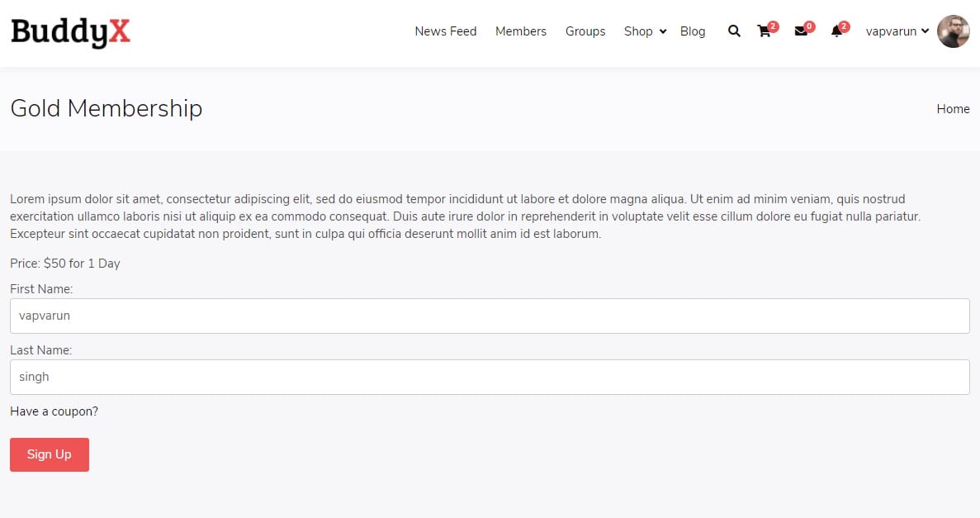This screenshot has width=980, height=518.
Task: Click the vapvarun username
Action: (891, 31)
